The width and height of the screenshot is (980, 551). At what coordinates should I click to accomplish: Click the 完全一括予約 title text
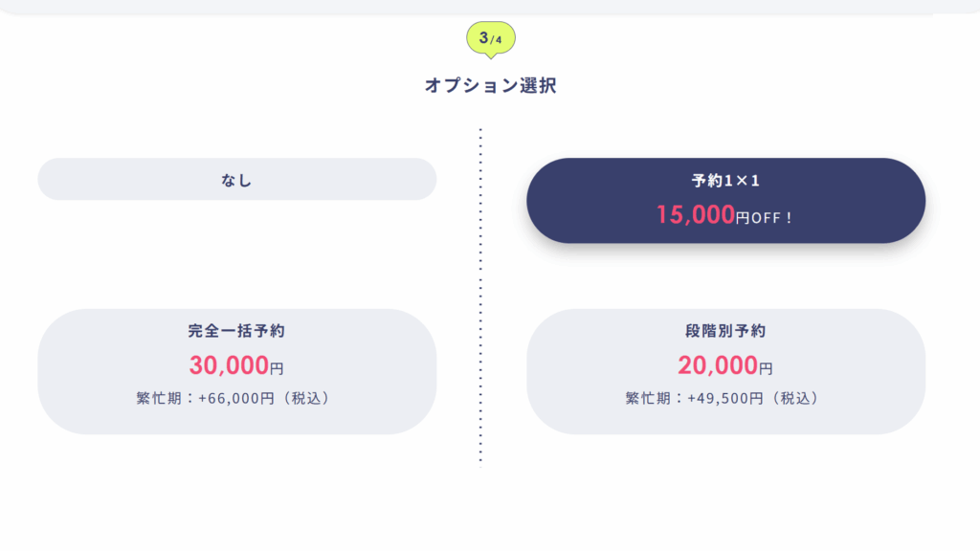click(x=236, y=332)
